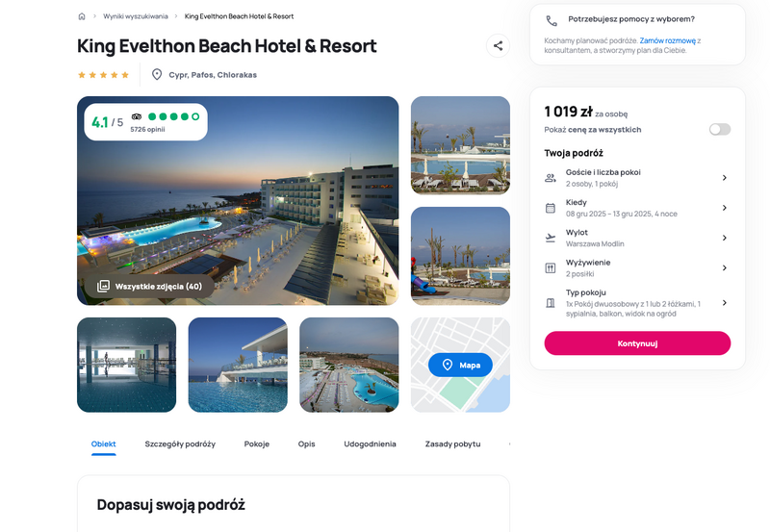Click the guests icon beside Goście i liczba pokoi
Image resolution: width=770 pixels, height=532 pixels.
point(551,178)
